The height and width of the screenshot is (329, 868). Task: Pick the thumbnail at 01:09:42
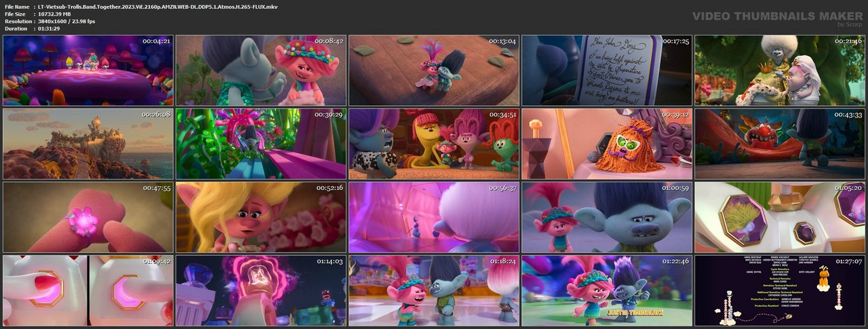pos(88,290)
